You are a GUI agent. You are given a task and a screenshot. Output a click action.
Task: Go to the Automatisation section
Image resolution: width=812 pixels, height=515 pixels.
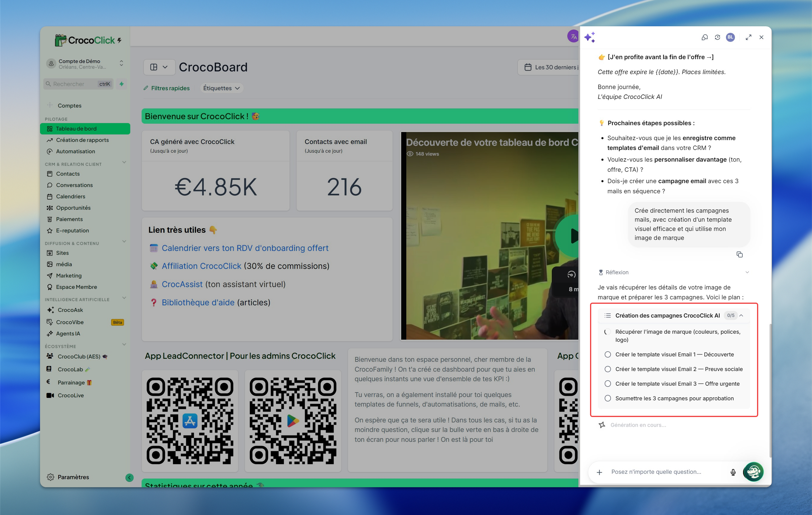click(x=76, y=151)
